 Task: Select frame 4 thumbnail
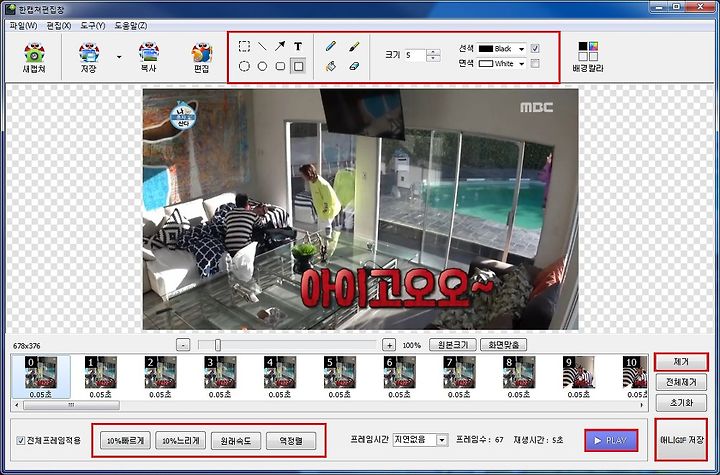(x=280, y=377)
